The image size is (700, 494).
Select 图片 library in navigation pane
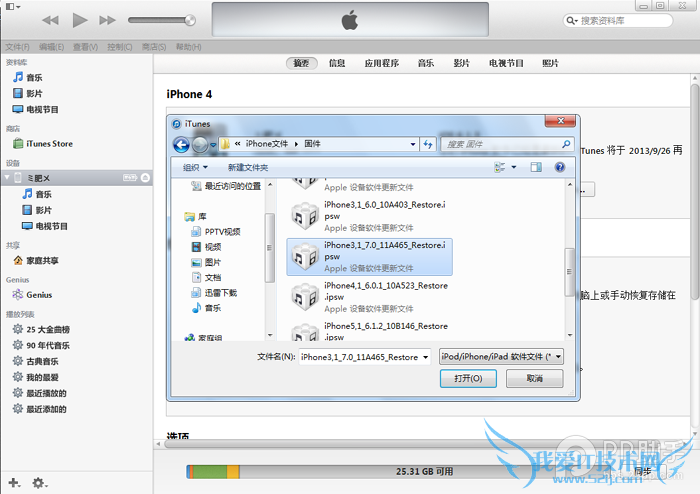(x=206, y=262)
